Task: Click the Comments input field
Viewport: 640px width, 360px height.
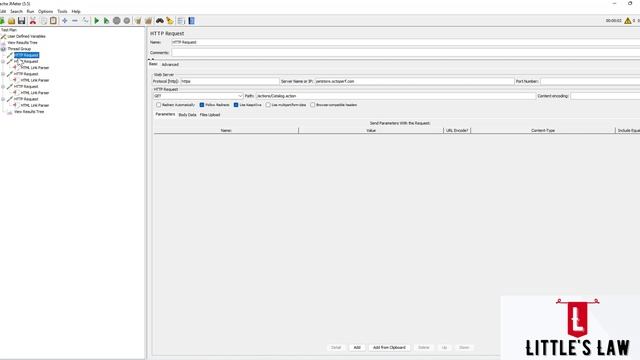Action: coord(406,53)
